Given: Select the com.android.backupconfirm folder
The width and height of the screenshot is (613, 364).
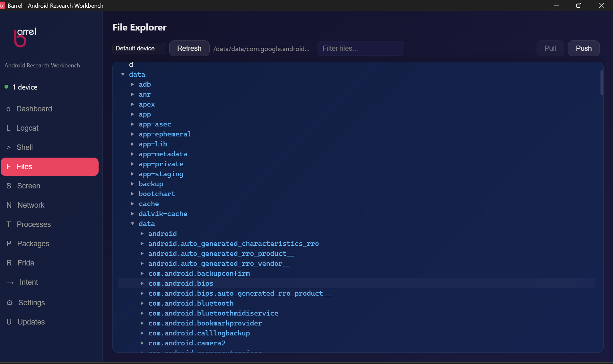Looking at the screenshot, I should (x=199, y=273).
